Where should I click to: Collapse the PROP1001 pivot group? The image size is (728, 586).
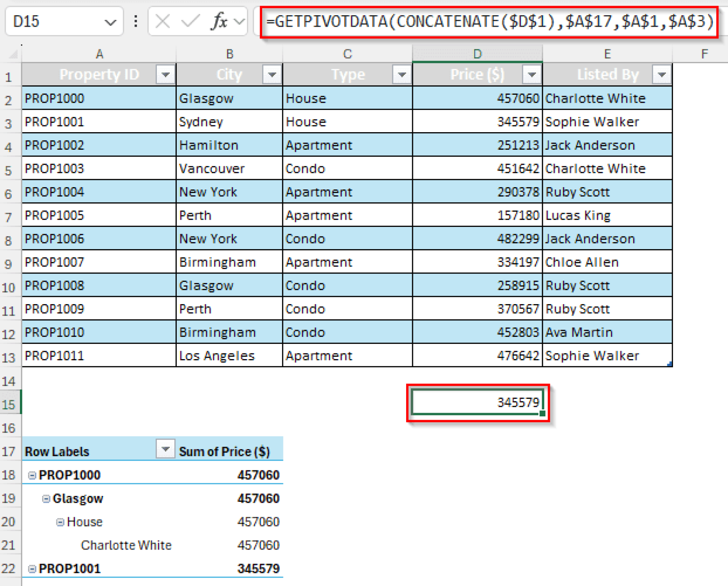coord(31,568)
